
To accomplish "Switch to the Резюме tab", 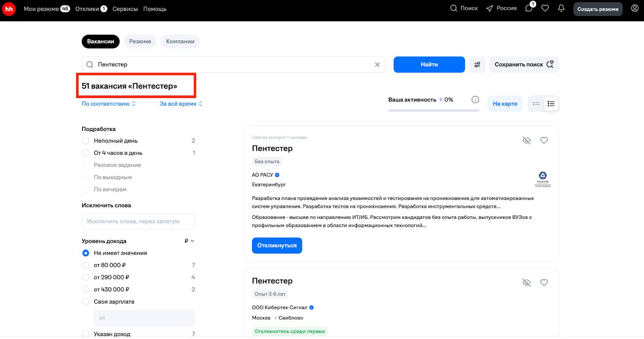I will tap(140, 42).
